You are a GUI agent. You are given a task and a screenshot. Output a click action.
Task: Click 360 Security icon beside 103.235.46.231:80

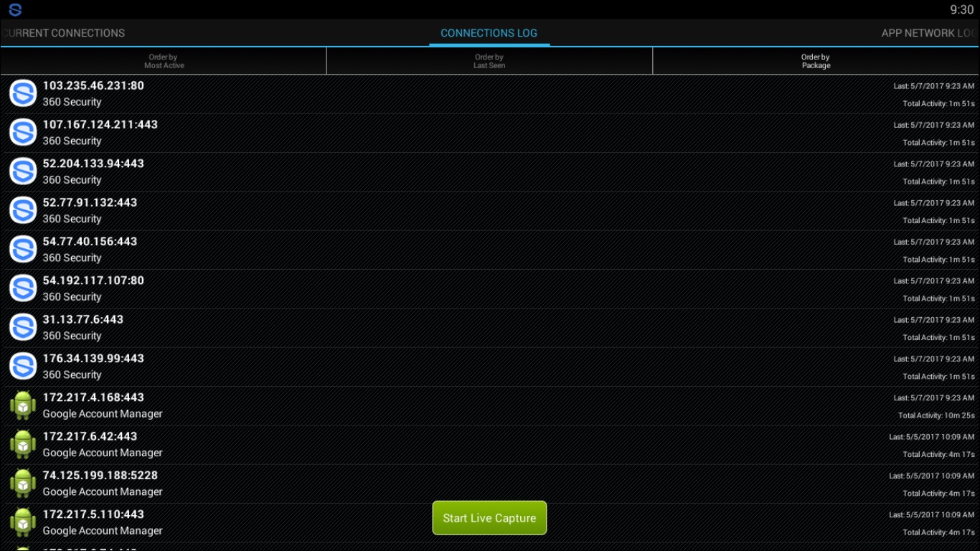[x=23, y=93]
